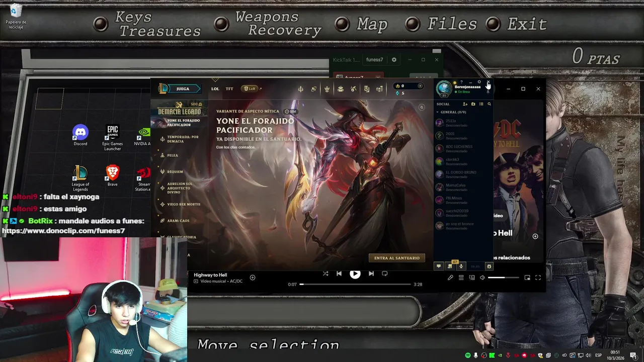
Task: Open the collection icon in League navbar
Action: point(327,89)
